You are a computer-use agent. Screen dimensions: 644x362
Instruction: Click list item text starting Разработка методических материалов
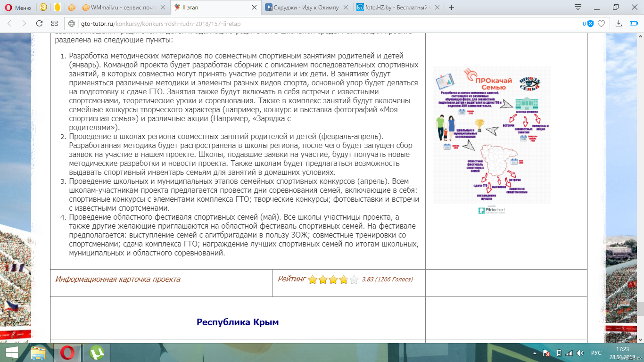point(243,91)
